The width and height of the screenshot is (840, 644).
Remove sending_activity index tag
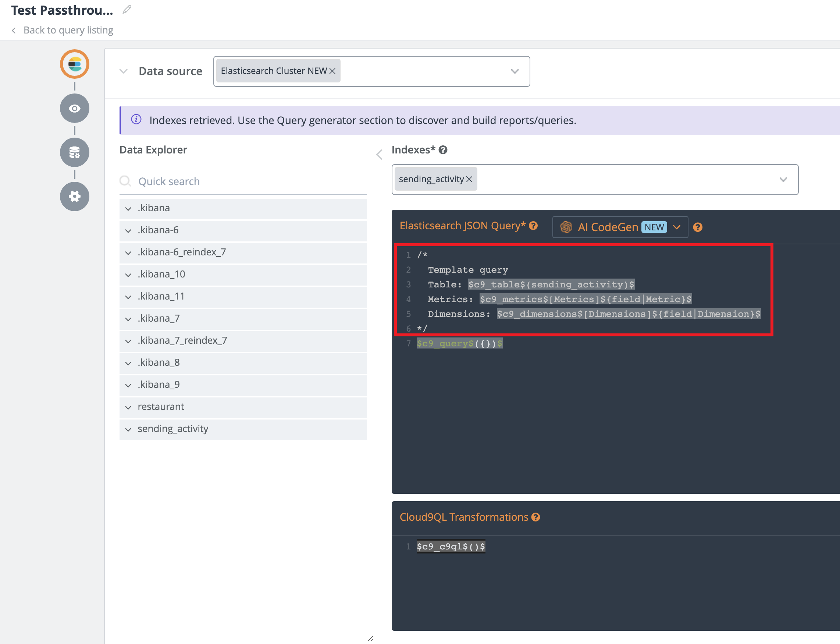pos(469,179)
